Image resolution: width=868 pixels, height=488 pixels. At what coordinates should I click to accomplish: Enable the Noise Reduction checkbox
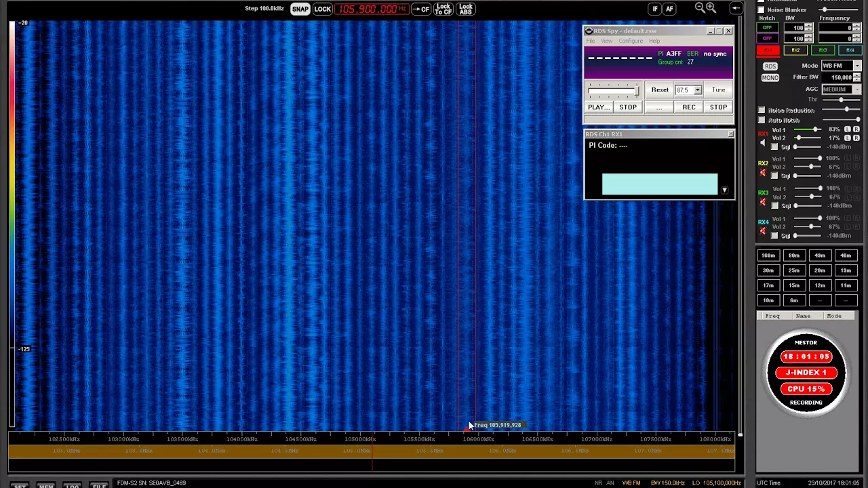click(x=762, y=110)
